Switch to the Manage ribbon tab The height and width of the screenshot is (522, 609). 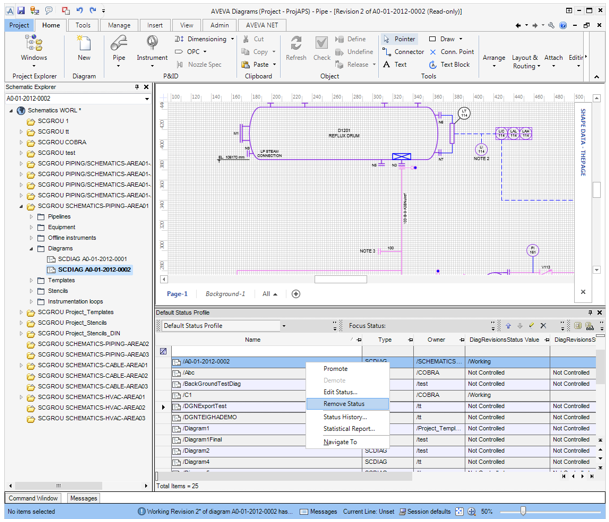point(119,25)
